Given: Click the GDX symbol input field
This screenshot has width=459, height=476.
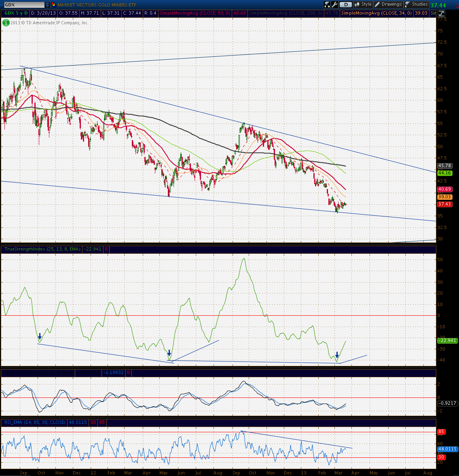Looking at the screenshot, I should 24,5.
